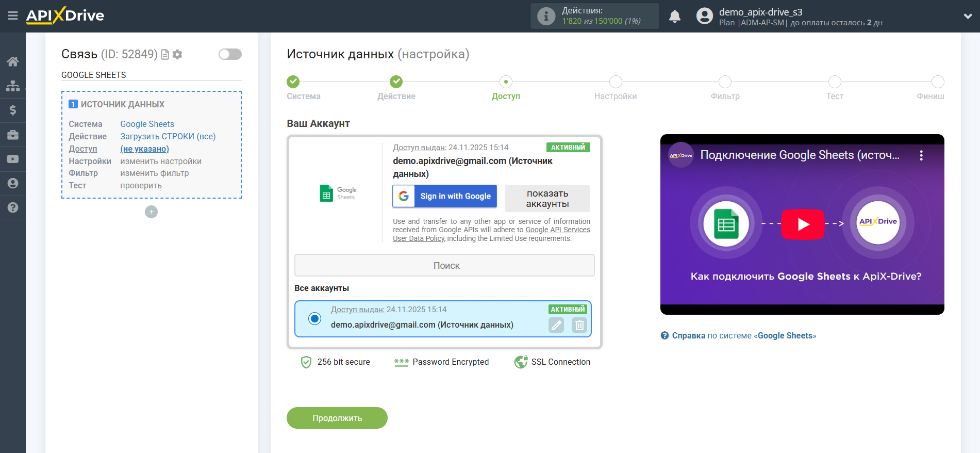Viewport: 980px width, 453px height.
Task: Open the YouTube video sidebar icon
Action: tap(13, 159)
